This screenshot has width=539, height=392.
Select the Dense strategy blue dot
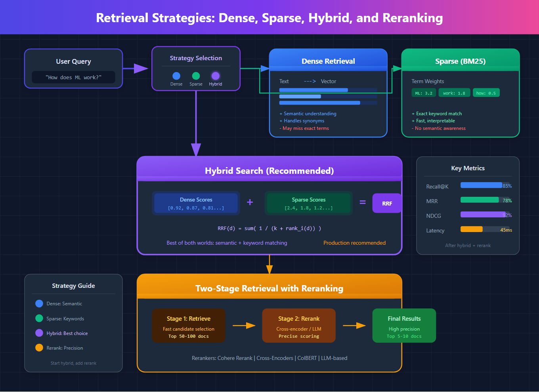176,76
